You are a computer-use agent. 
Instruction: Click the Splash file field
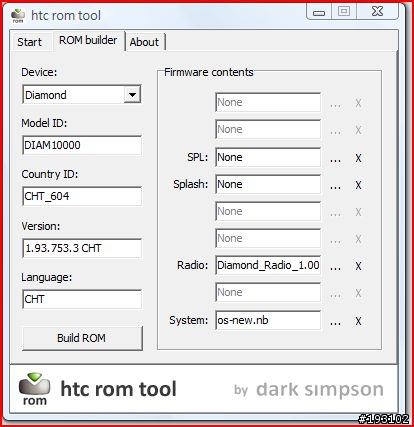pyautogui.click(x=268, y=184)
